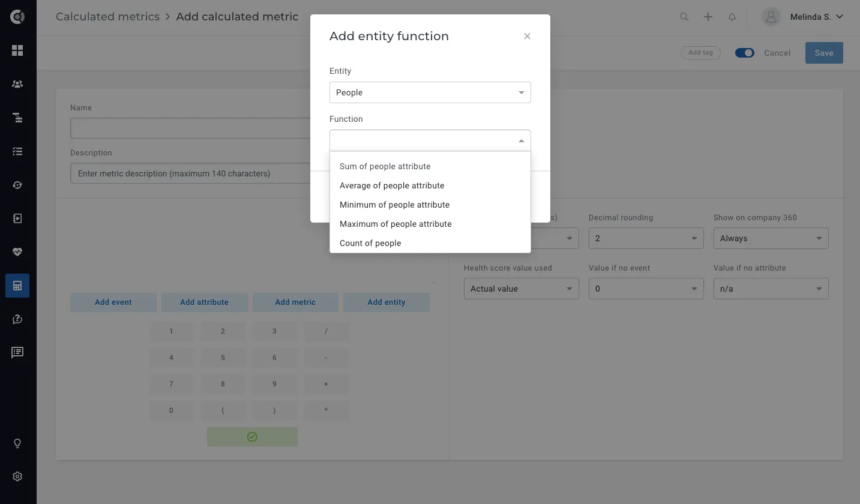Click the Add event button
860x504 pixels.
coord(113,302)
